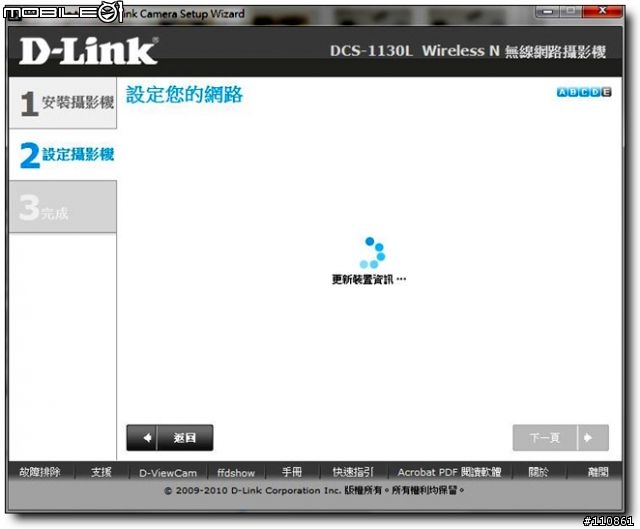Open ffdshow from bottom bar

pos(236,473)
